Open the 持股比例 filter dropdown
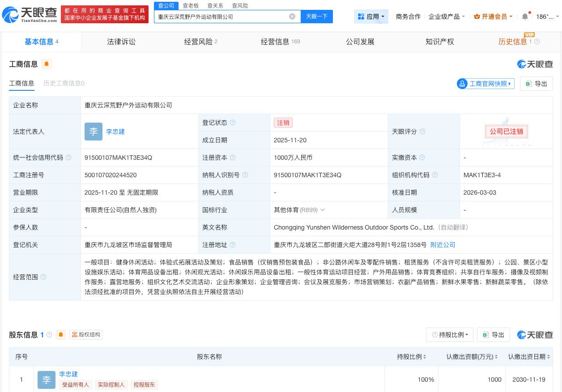The width and height of the screenshot is (562, 392). coord(449,335)
